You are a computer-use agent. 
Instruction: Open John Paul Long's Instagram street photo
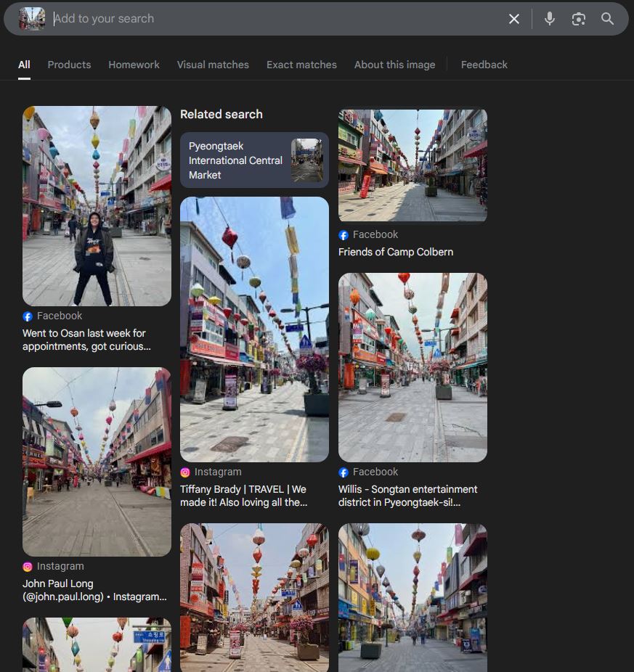click(97, 462)
